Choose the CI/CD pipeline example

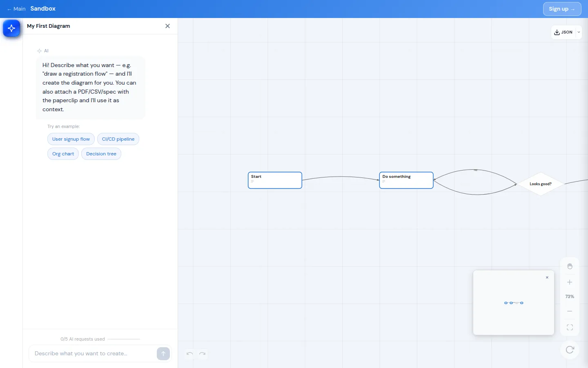pyautogui.click(x=118, y=139)
